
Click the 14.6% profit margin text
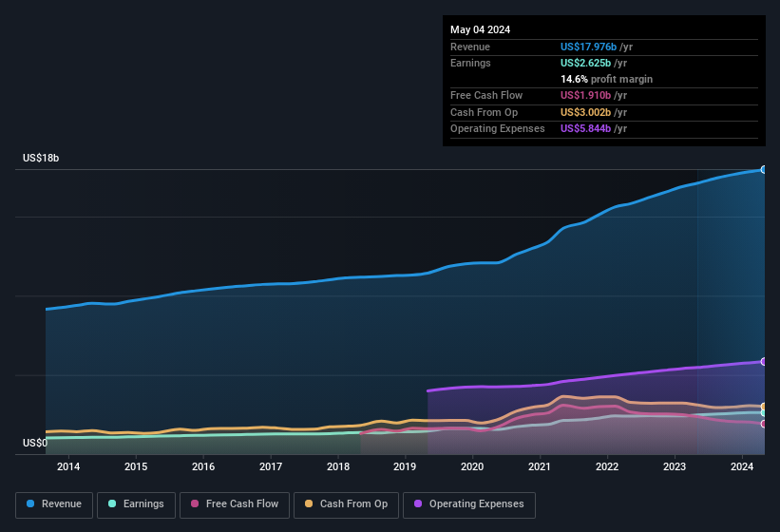coord(606,79)
